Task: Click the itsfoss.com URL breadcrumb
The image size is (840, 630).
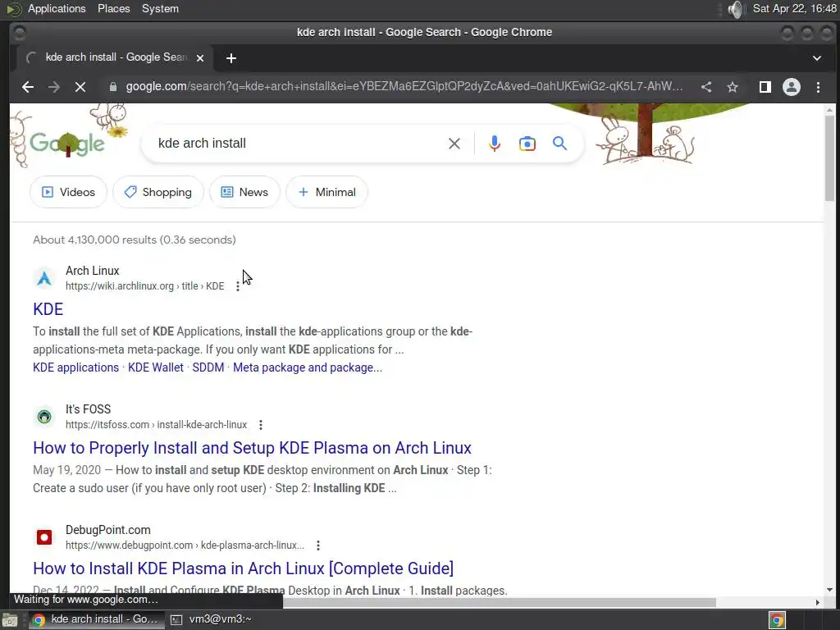Action: coord(156,425)
